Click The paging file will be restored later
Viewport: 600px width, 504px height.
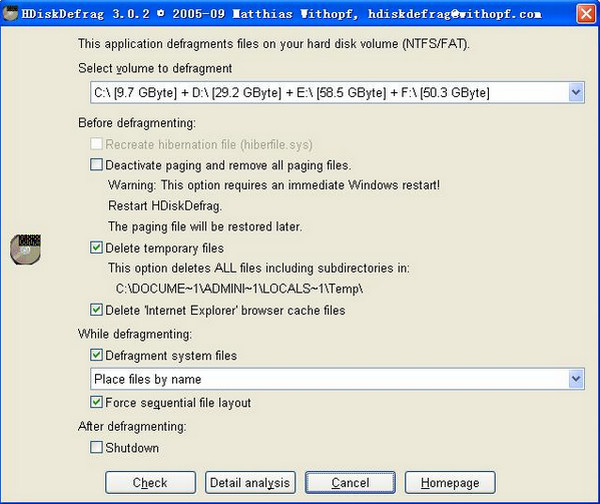pyautogui.click(x=205, y=227)
